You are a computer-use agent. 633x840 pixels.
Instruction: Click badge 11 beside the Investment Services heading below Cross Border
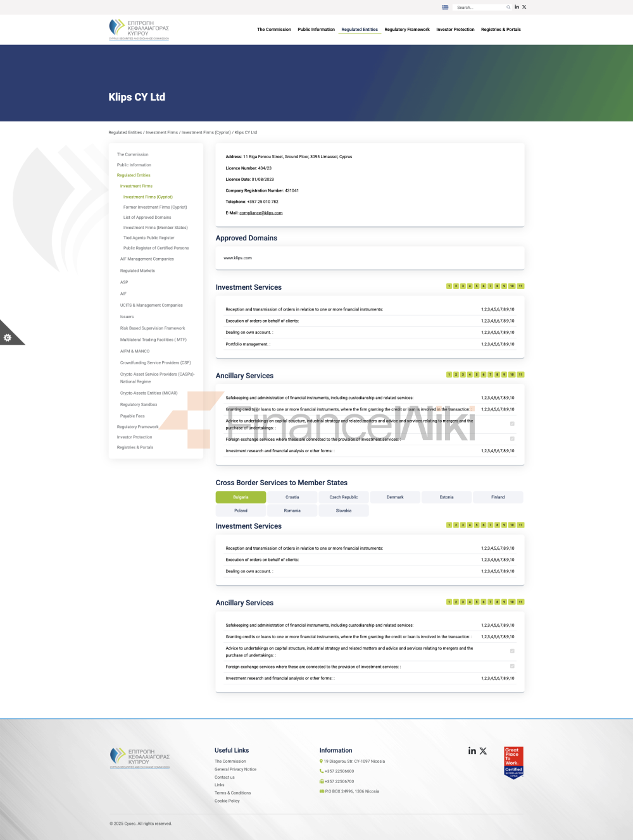point(520,525)
